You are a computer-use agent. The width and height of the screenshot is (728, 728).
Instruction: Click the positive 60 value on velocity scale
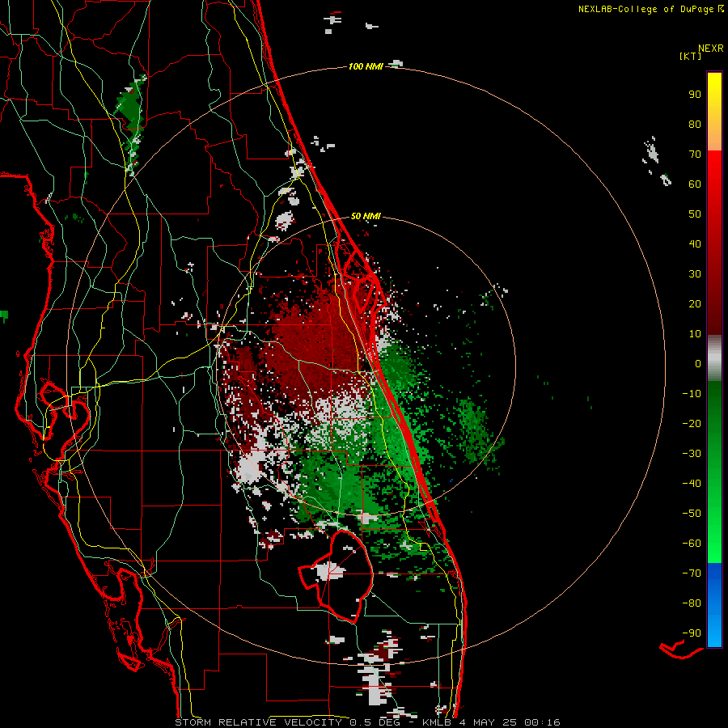point(695,184)
